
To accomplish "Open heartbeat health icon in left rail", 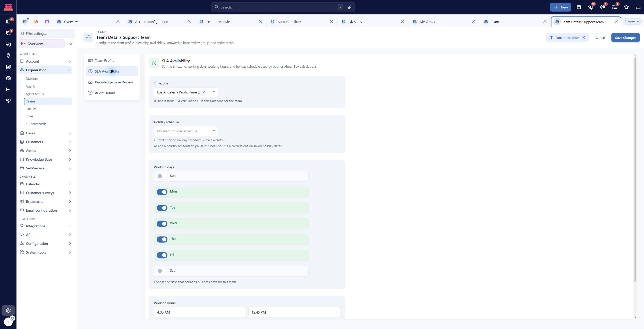I will pyautogui.click(x=8, y=101).
